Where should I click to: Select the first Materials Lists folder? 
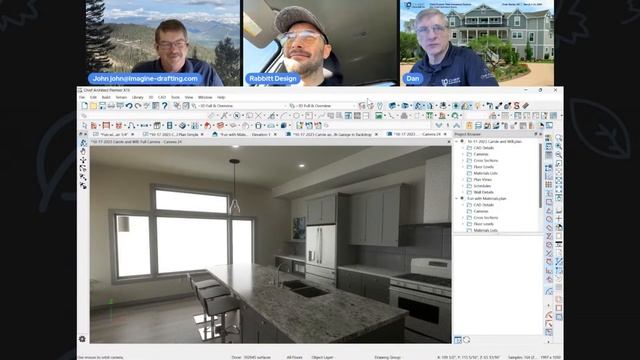tap(485, 173)
